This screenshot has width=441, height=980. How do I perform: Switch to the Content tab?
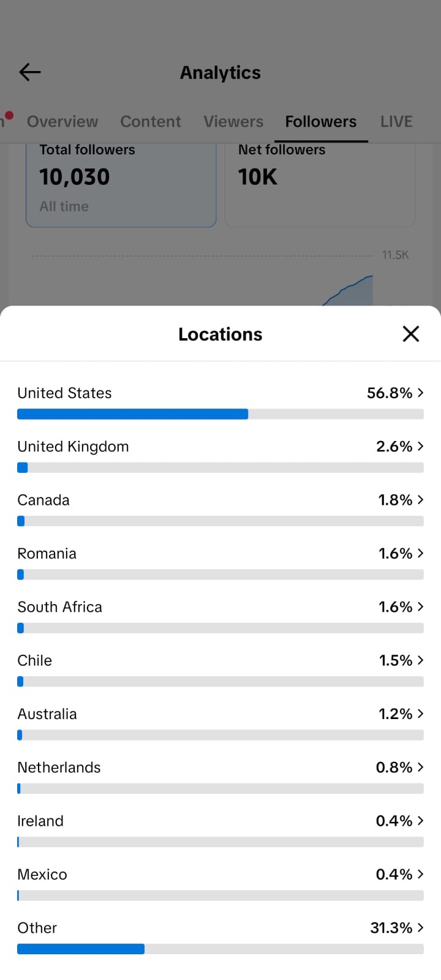pyautogui.click(x=151, y=121)
